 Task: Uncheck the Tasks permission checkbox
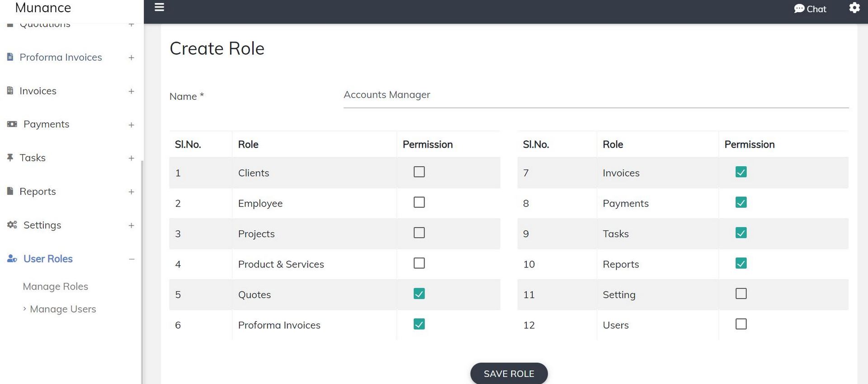[x=741, y=233]
